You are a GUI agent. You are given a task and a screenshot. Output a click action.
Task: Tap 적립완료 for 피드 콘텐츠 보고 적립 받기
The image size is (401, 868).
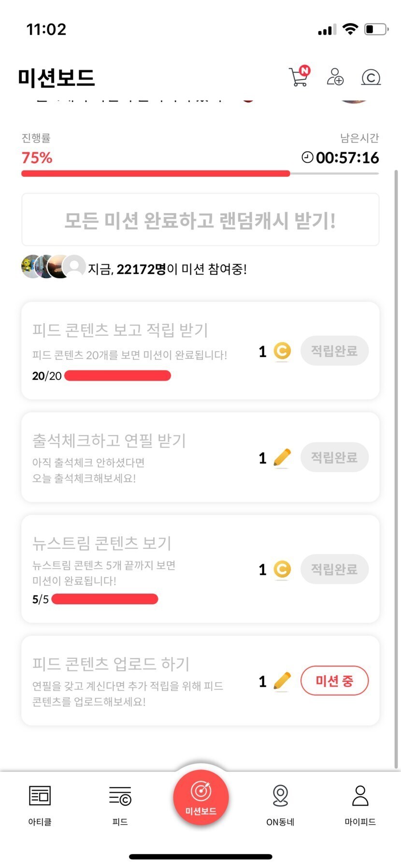pyautogui.click(x=334, y=351)
